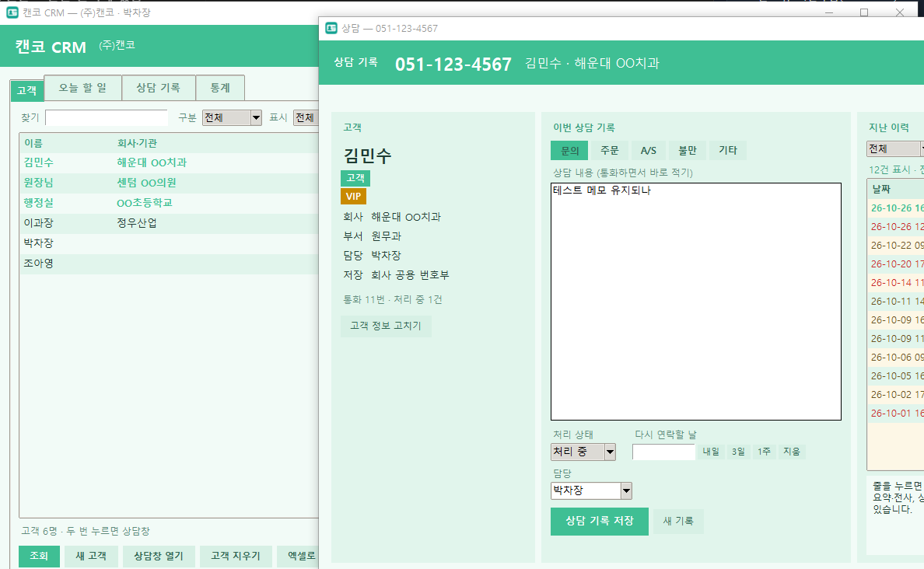Select history row 26-10-06
The image size is (924, 569).
pos(896,358)
